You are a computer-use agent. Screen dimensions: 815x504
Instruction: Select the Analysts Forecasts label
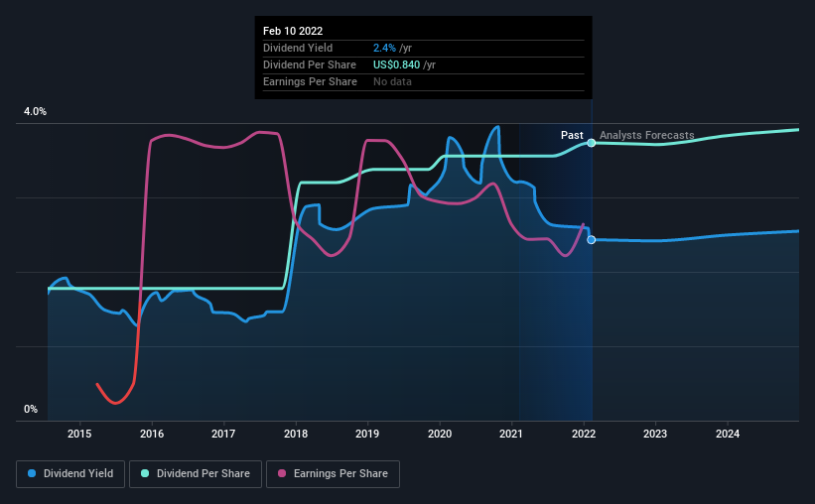point(647,135)
